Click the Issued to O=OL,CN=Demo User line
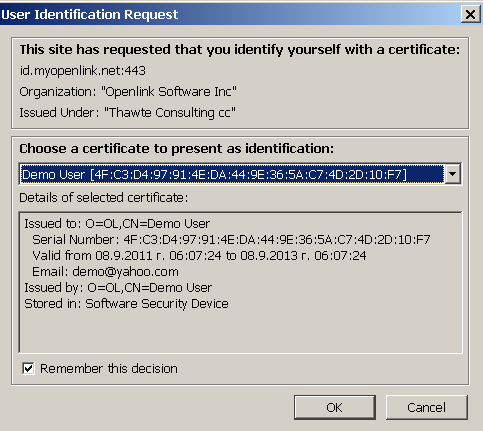Viewport: 483px width, 431px height. pyautogui.click(x=117, y=224)
